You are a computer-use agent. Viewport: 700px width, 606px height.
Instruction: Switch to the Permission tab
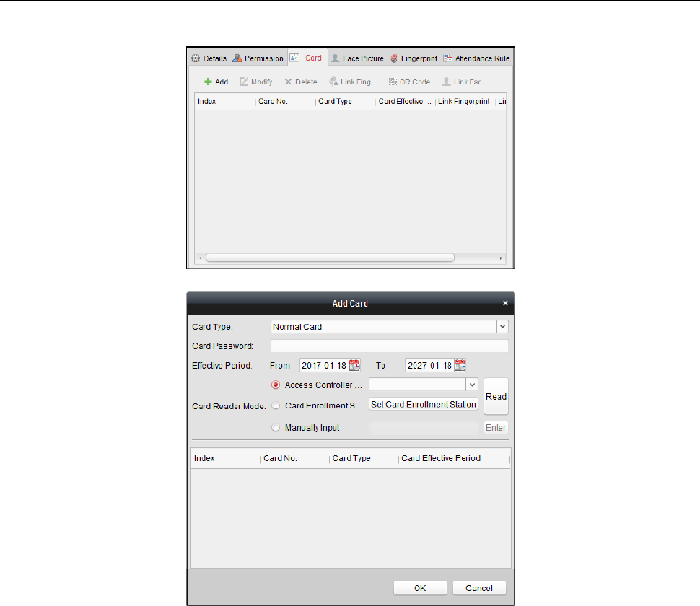[x=258, y=58]
